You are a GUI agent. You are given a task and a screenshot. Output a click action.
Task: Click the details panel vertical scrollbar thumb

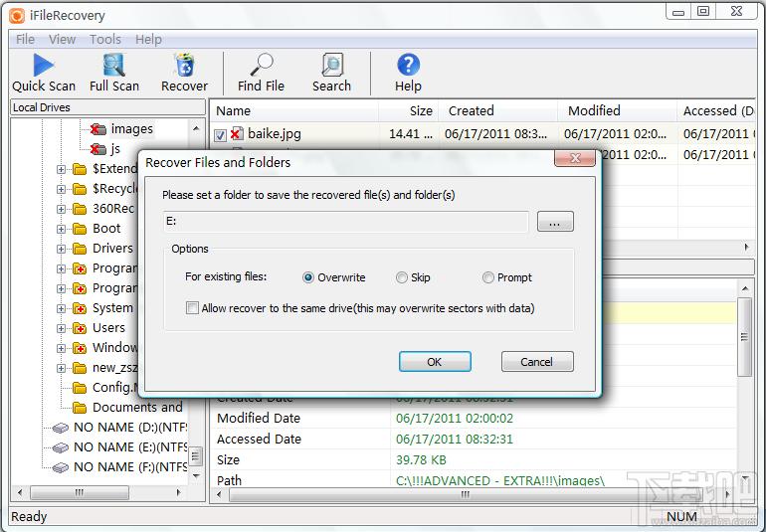744,337
